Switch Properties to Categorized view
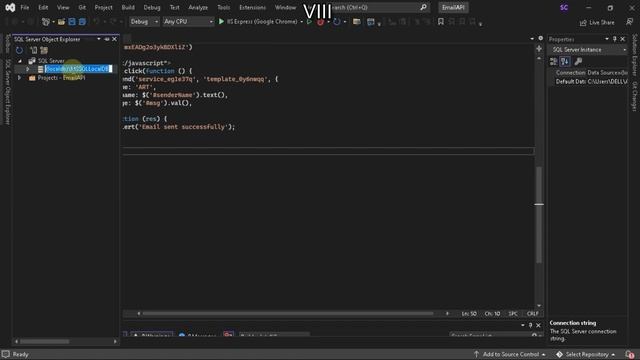640x360 pixels. tap(553, 62)
